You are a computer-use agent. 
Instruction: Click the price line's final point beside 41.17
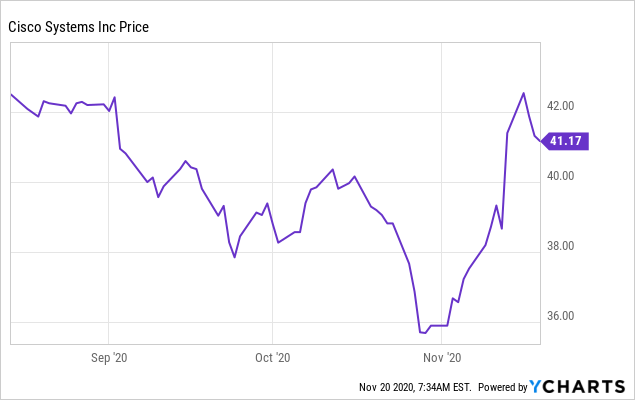coord(540,142)
